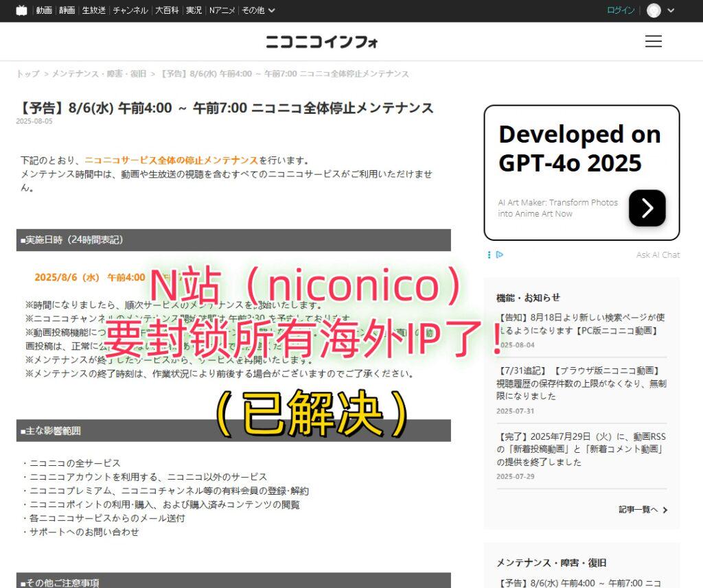Image resolution: width=703 pixels, height=588 pixels.
Task: Click the 2025/8/6（水）午前4:00 orange date
Action: pyautogui.click(x=90, y=277)
